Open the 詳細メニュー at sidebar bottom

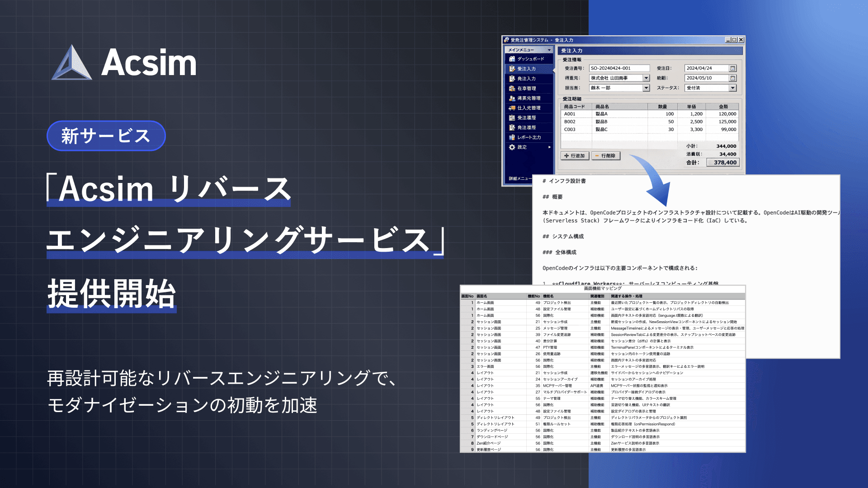(x=520, y=178)
